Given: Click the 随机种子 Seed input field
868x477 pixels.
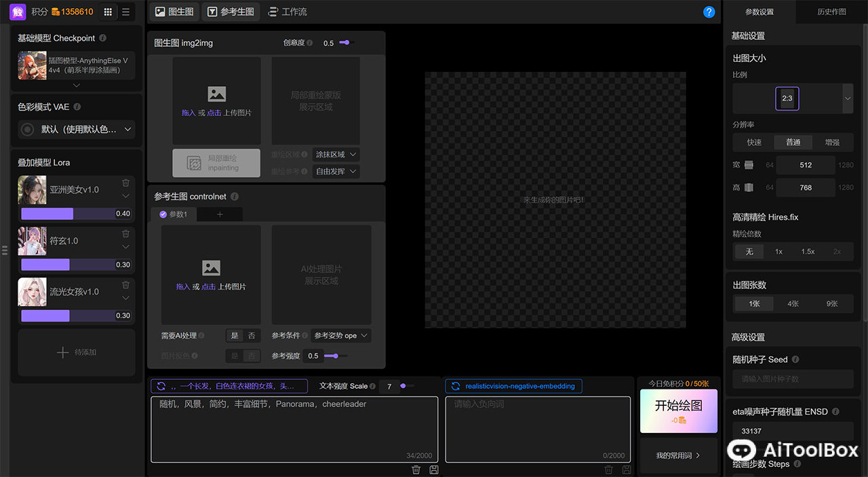Looking at the screenshot, I should [x=793, y=379].
